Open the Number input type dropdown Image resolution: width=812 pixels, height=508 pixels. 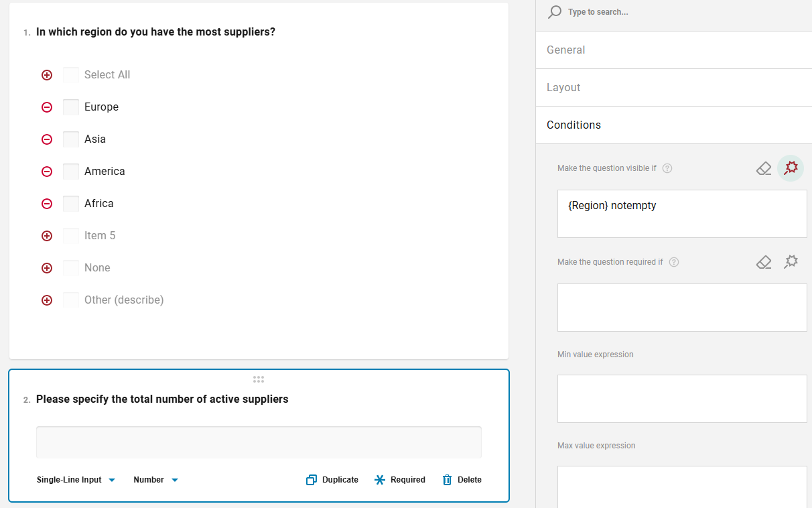pyautogui.click(x=155, y=480)
